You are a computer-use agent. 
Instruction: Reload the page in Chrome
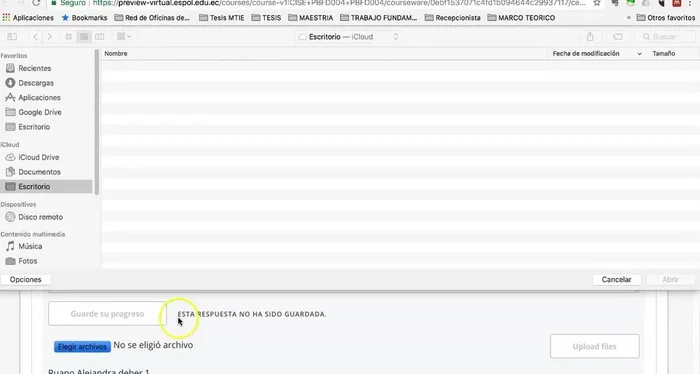pos(36,3)
